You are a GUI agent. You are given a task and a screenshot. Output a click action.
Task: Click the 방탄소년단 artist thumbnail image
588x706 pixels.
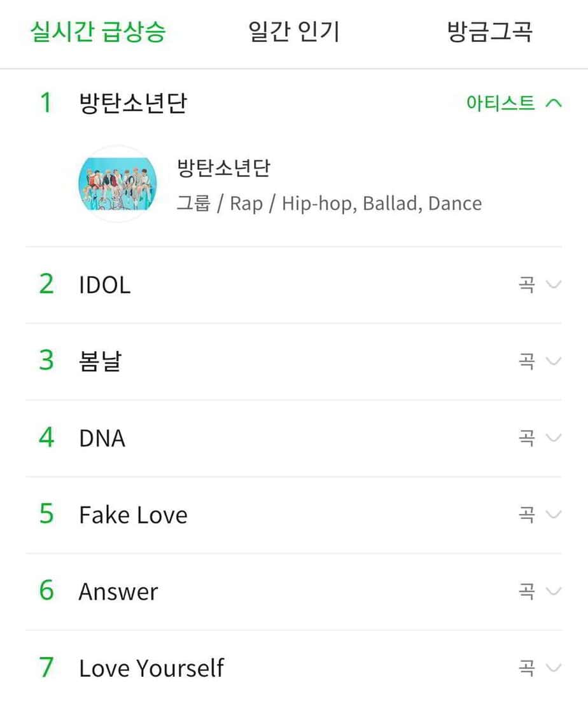point(116,184)
